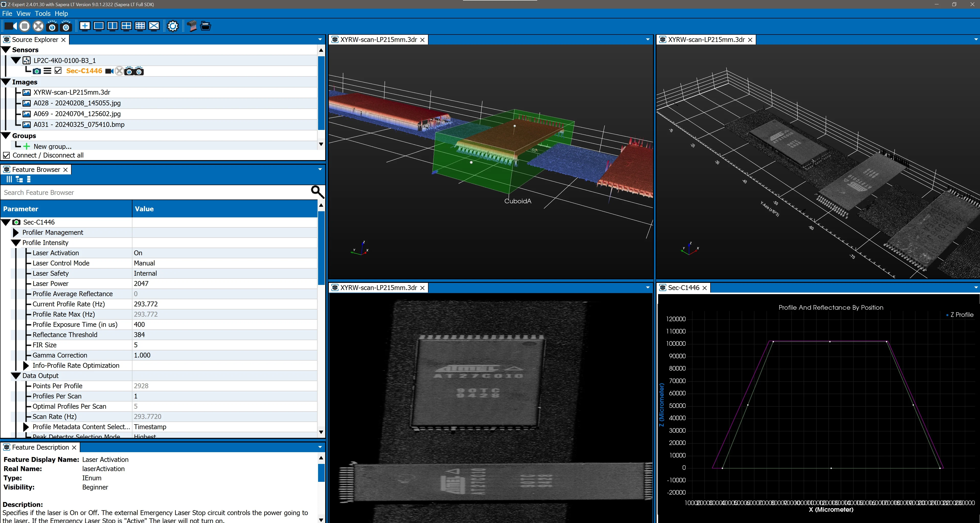Click the main toolbar multi-snapshot (n) camera icon
The width and height of the screenshot is (980, 523).
click(x=66, y=26)
